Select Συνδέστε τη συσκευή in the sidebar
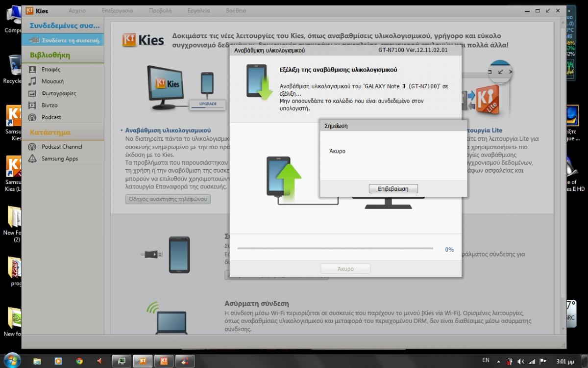Image resolution: width=588 pixels, height=368 pixels. pyautogui.click(x=63, y=40)
